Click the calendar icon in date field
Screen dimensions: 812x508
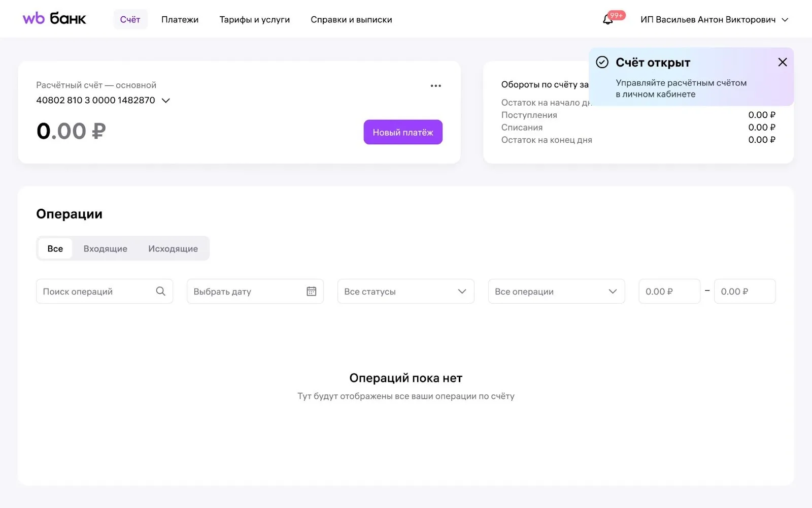(311, 291)
